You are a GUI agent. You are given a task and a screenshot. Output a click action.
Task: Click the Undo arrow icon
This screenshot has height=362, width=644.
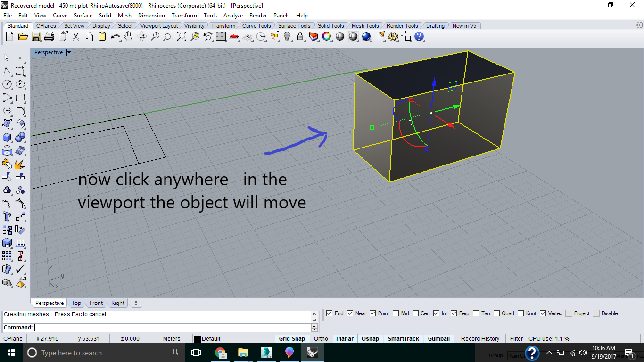(115, 36)
